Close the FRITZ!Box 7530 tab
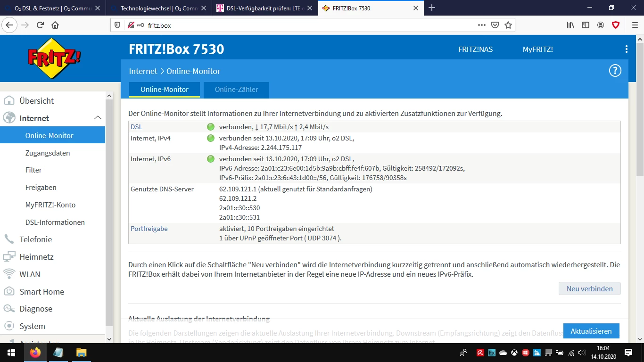This screenshot has width=644, height=362. tap(416, 8)
